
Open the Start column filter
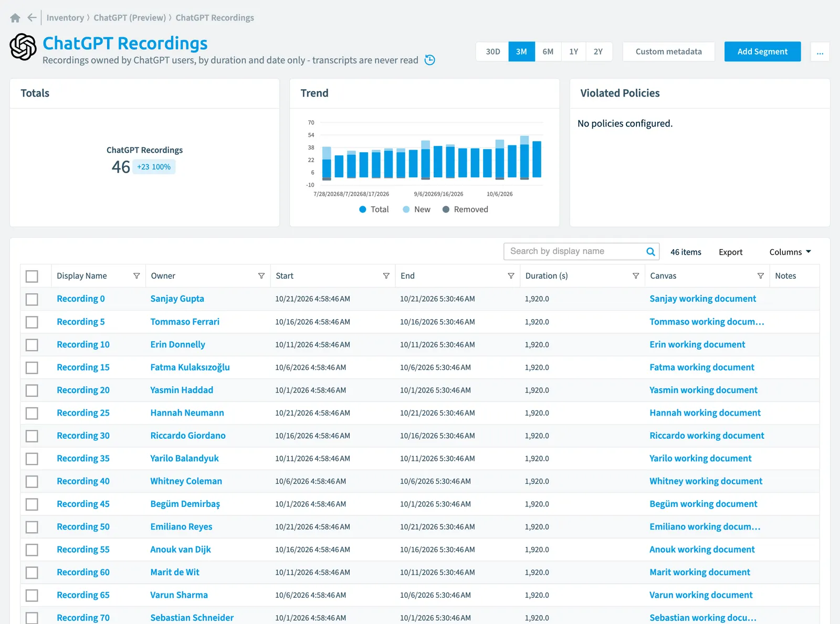coord(386,276)
